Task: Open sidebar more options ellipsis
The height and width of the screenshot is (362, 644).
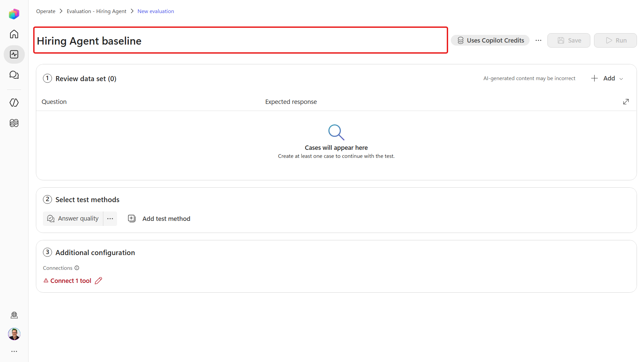Action: (14, 351)
